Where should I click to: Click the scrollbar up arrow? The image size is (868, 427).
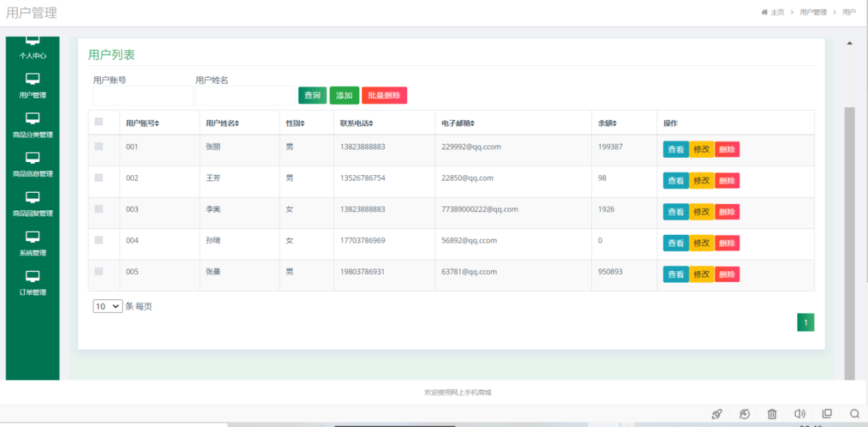pyautogui.click(x=850, y=43)
